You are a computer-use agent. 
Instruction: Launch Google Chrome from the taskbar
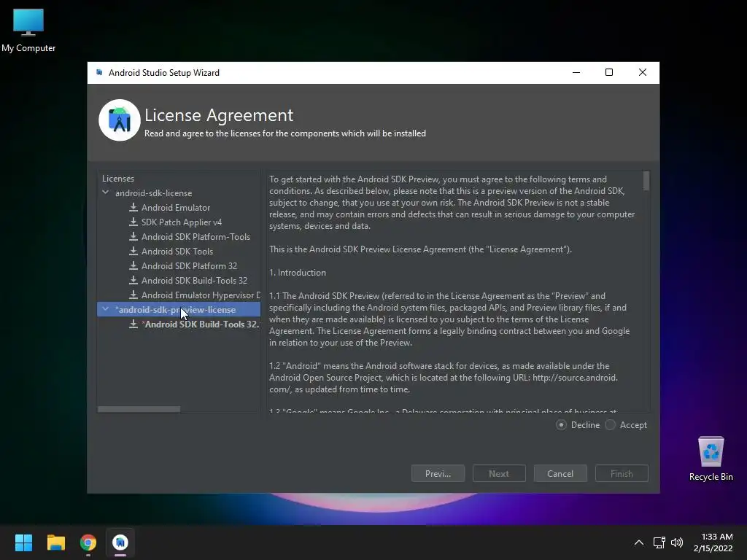pos(88,542)
